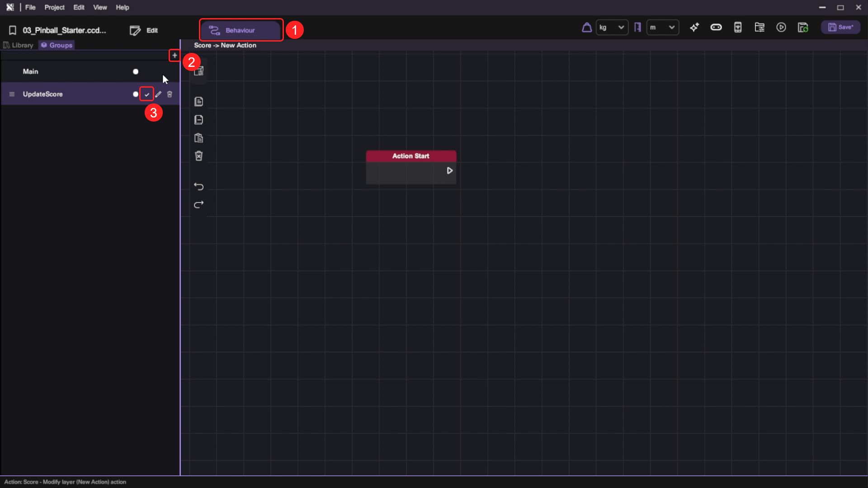
Task: Click the VR headset icon
Action: click(x=716, y=28)
